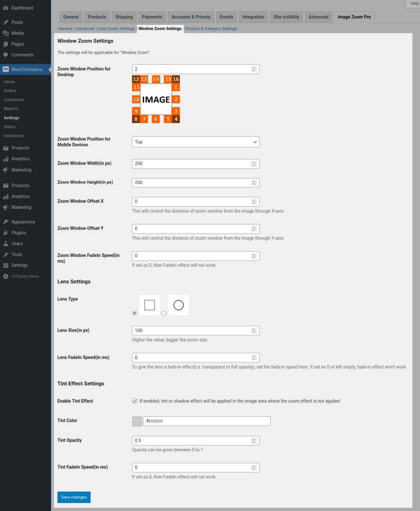Select position 8 in the zoom position diagram

(x=136, y=119)
